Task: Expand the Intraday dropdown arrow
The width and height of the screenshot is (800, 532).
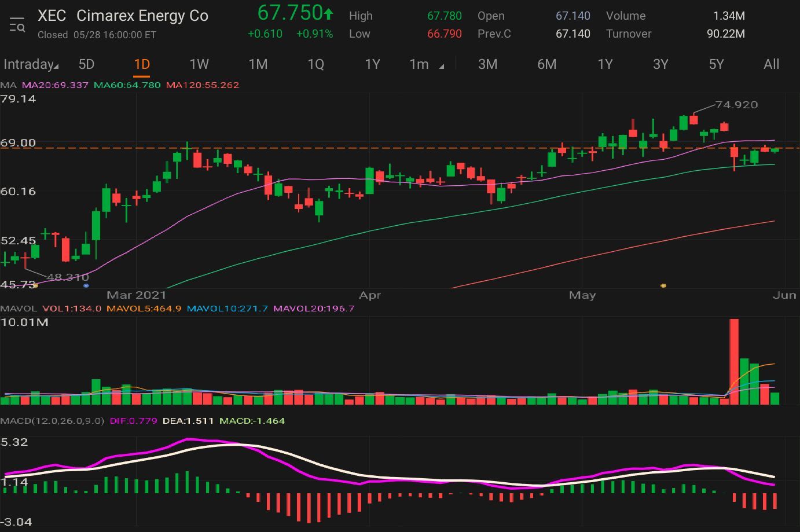Action: (56, 67)
